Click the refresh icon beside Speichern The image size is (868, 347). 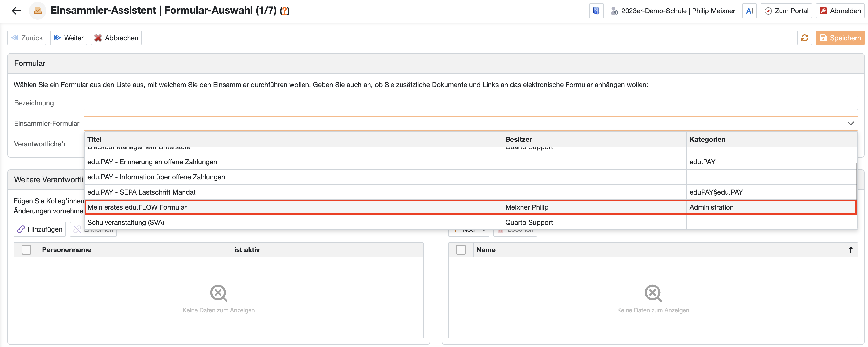805,38
